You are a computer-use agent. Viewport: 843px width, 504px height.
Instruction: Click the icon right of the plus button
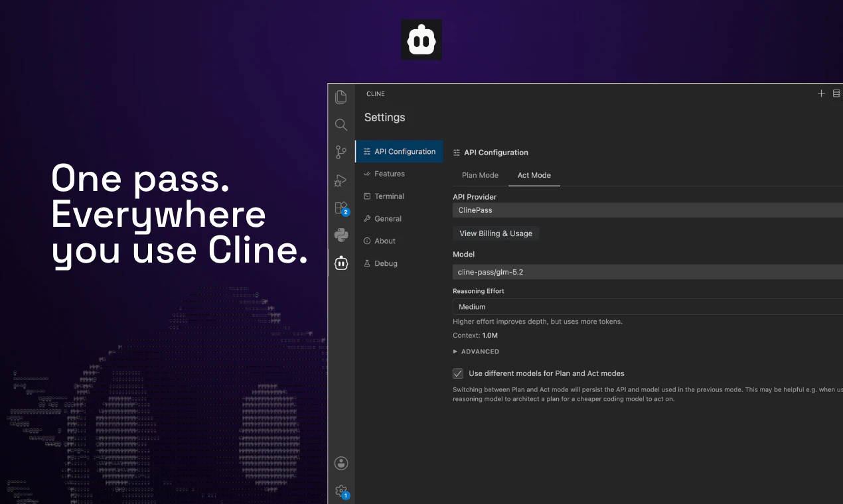tap(837, 94)
